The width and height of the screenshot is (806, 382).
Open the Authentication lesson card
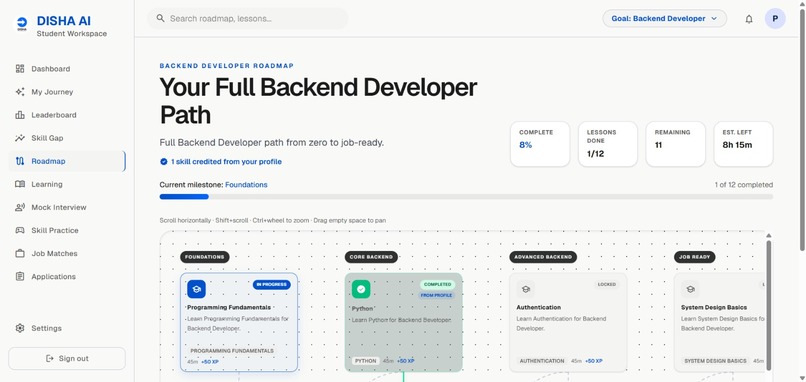click(568, 322)
